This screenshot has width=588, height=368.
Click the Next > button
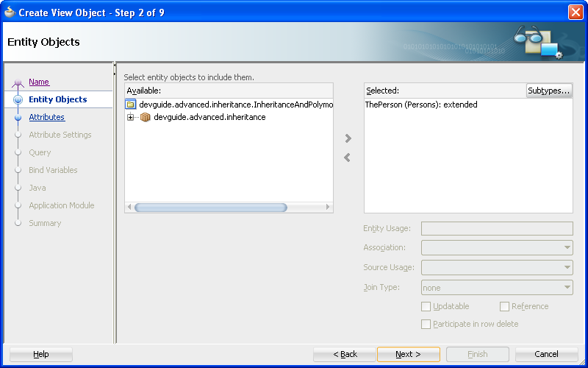point(409,354)
